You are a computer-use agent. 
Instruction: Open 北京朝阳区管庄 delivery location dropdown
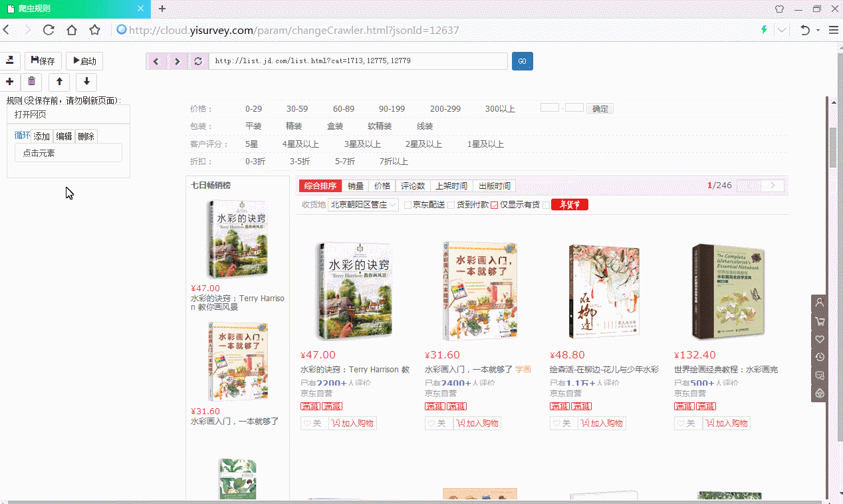point(364,205)
